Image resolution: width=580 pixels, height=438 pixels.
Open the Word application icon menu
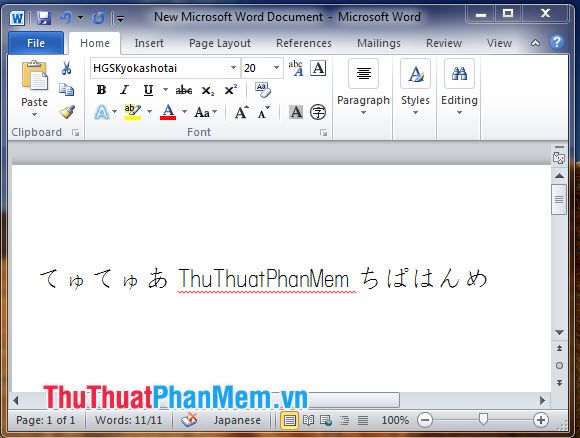point(17,17)
